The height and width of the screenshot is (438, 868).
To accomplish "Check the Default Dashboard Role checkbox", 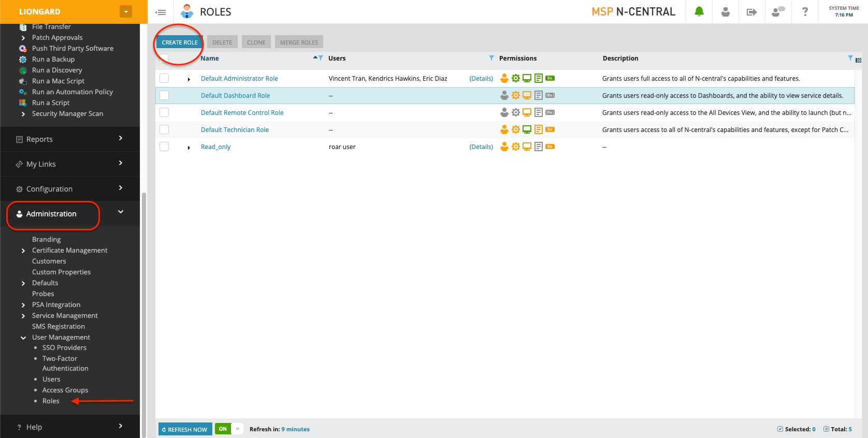I will coord(164,95).
